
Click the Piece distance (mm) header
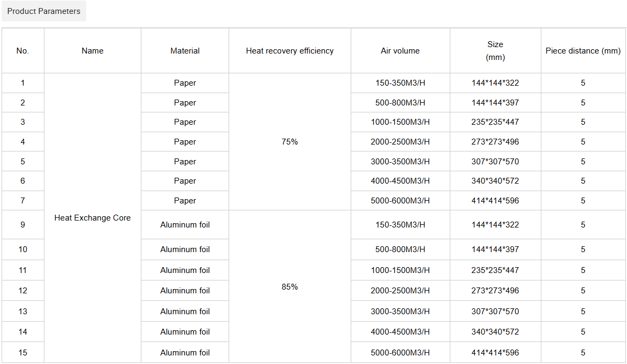(x=583, y=51)
